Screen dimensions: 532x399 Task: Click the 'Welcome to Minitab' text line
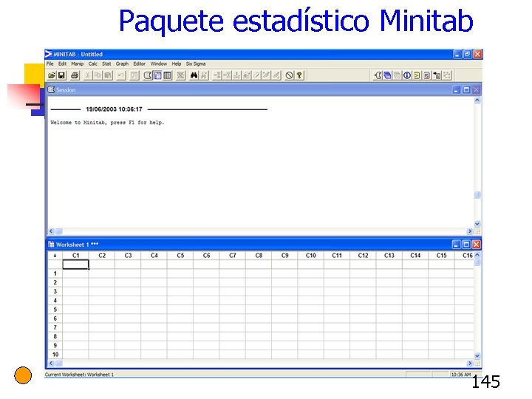click(107, 123)
